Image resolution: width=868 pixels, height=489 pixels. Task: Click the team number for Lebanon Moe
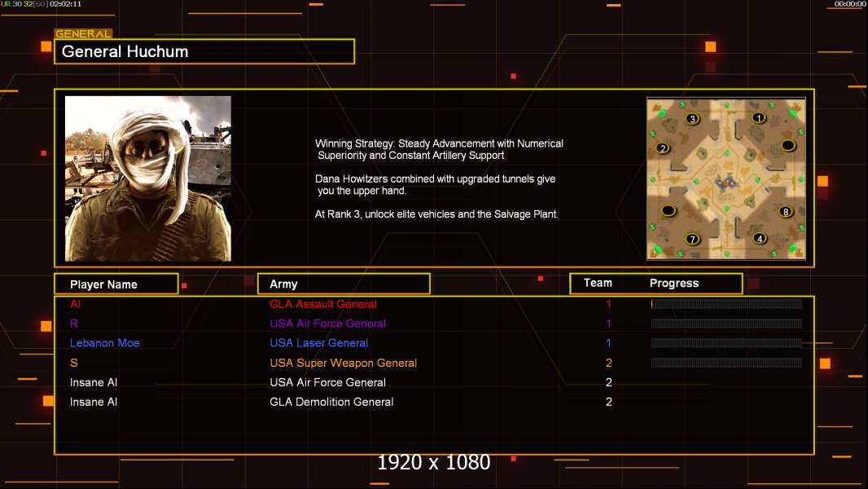[608, 343]
